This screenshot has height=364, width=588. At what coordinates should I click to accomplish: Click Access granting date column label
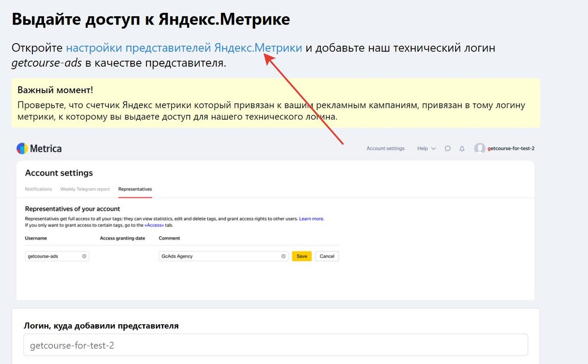[x=122, y=238]
